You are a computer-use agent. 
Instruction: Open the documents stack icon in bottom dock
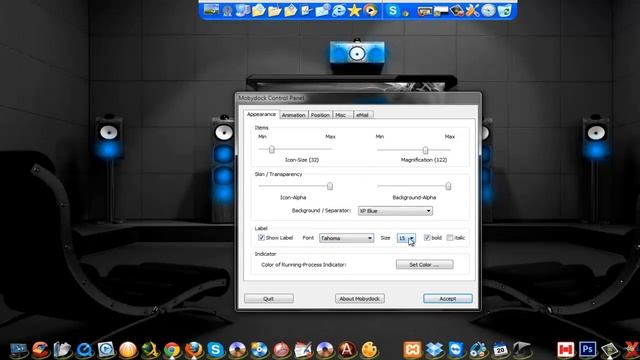[x=62, y=350]
